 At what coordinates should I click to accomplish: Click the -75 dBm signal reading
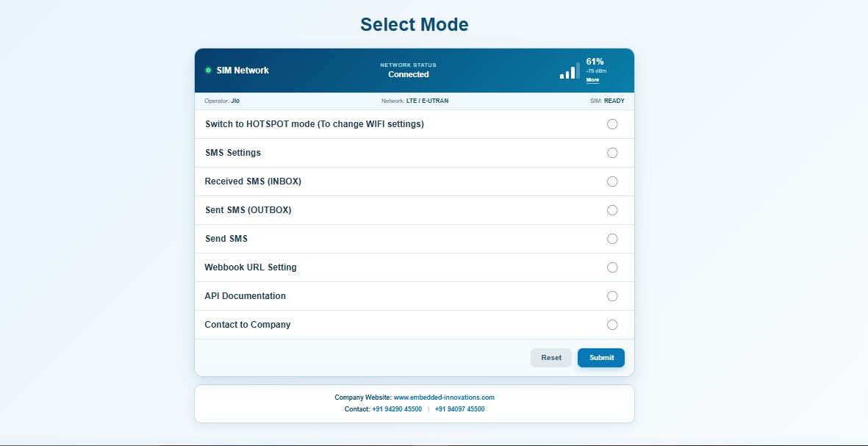tap(596, 71)
